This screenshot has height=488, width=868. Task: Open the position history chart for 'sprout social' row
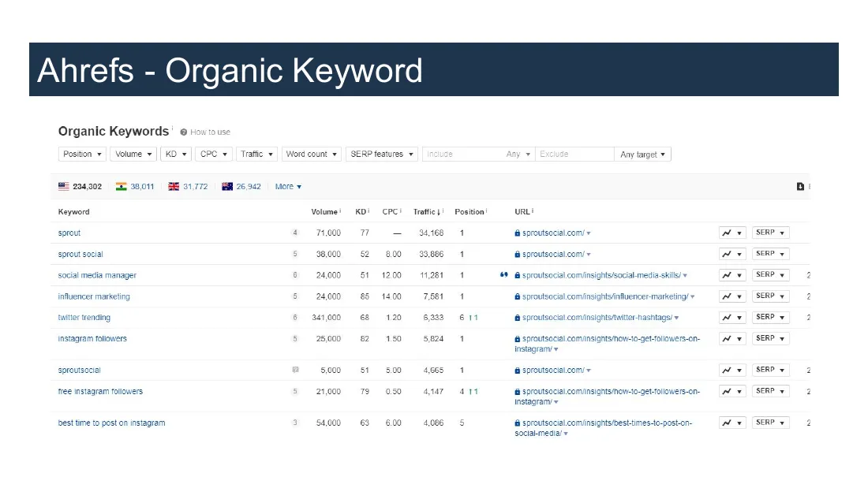(x=732, y=254)
